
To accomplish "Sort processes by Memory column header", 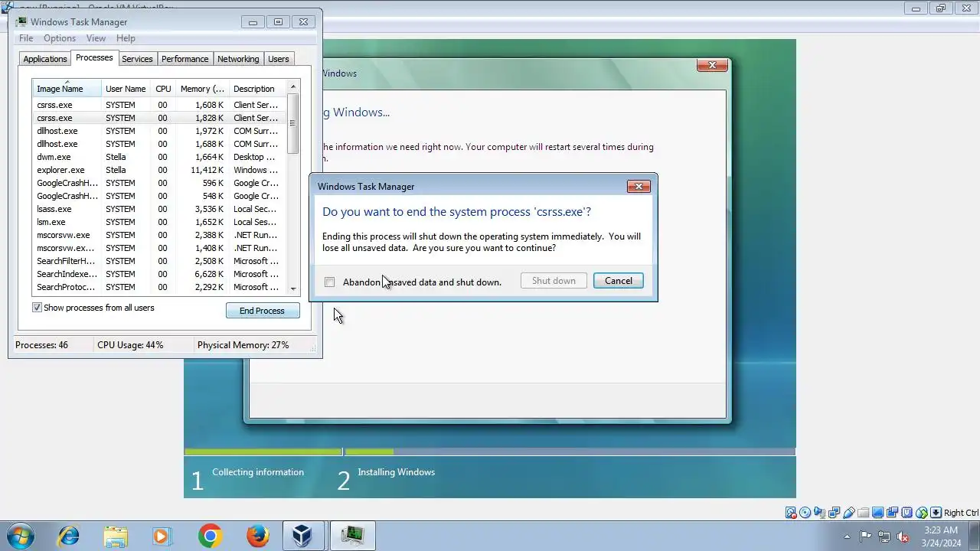I will click(x=202, y=89).
